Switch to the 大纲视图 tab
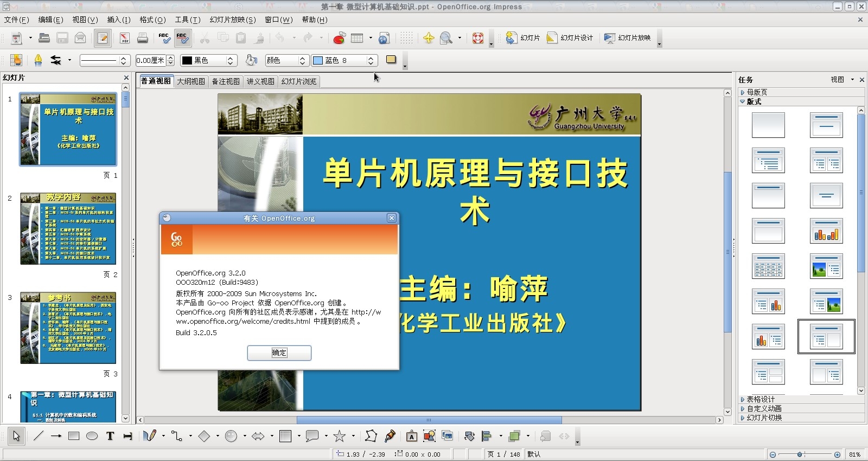Image resolution: width=868 pixels, height=461 pixels. pos(191,81)
